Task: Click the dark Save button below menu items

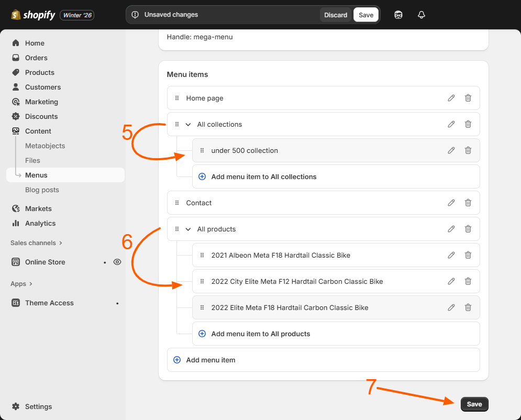Action: 474,404
